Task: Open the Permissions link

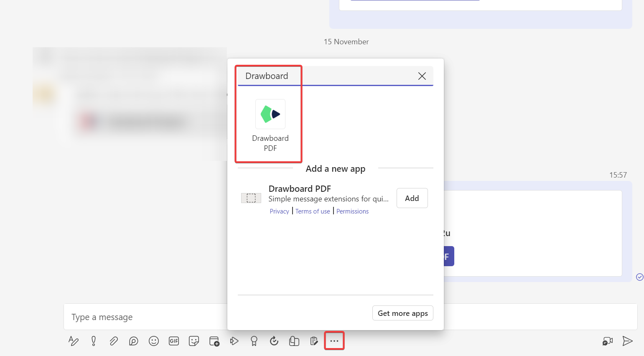Action: click(x=353, y=211)
